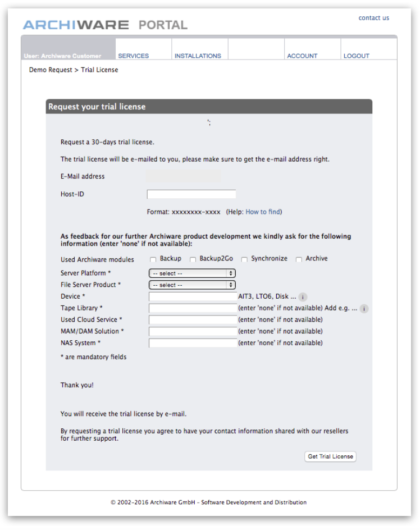Click the info icon next to Device field
This screenshot has width=420, height=530.
pos(303,297)
